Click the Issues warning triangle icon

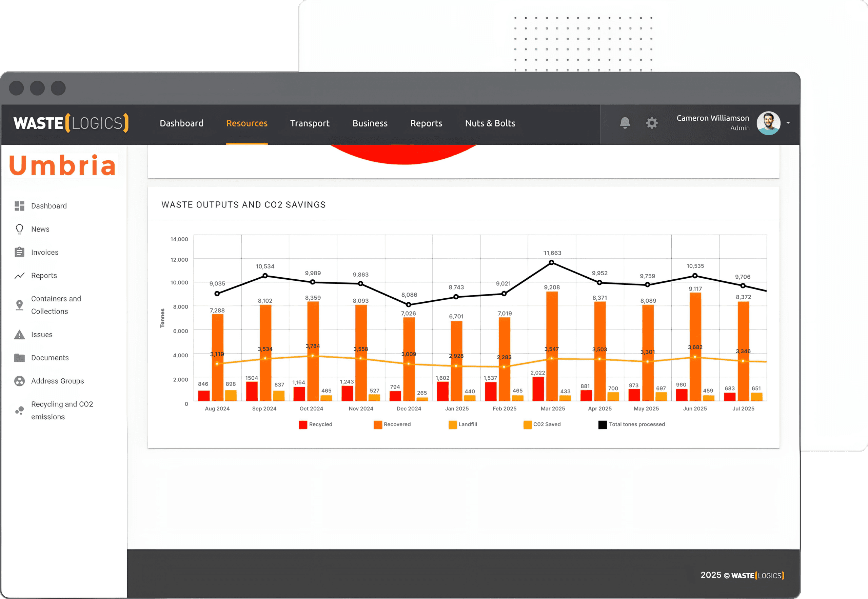tap(20, 334)
